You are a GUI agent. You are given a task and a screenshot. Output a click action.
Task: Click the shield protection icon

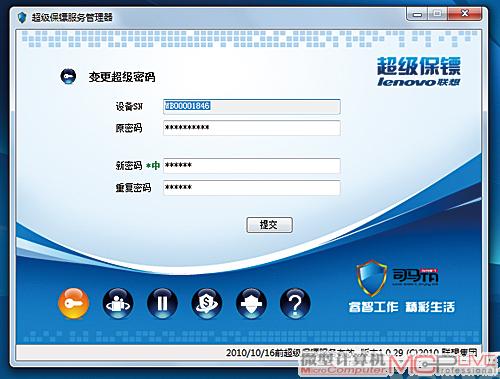coord(251,304)
